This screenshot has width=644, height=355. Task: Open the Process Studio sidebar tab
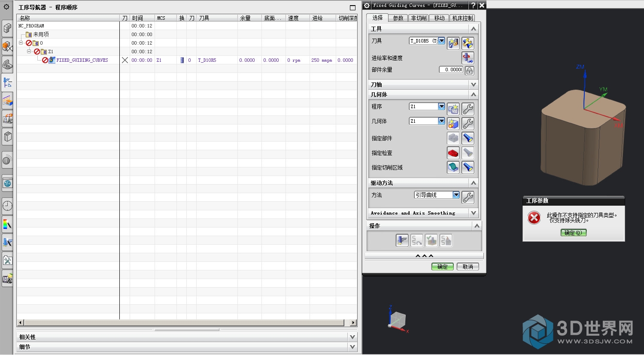tap(7, 242)
